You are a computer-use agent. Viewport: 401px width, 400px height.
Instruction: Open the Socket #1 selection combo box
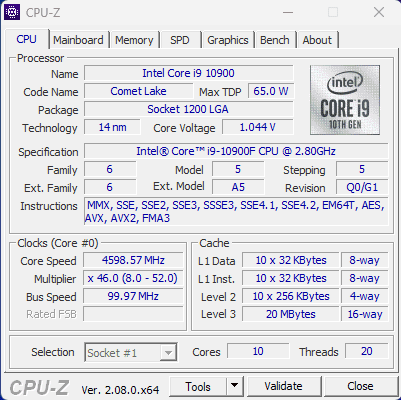click(x=131, y=352)
